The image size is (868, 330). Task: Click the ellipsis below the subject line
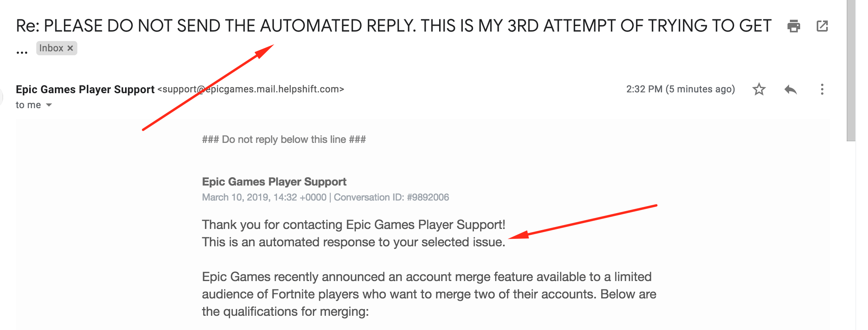(x=22, y=51)
